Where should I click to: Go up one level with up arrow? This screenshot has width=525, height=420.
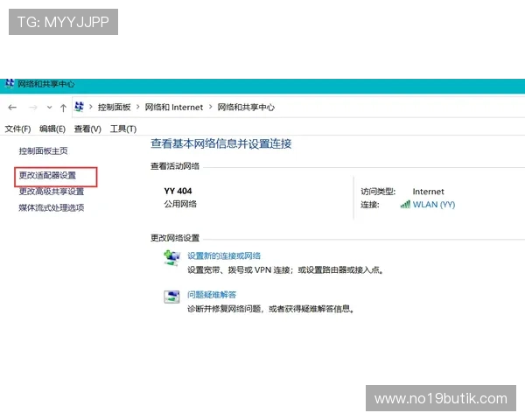click(x=63, y=108)
